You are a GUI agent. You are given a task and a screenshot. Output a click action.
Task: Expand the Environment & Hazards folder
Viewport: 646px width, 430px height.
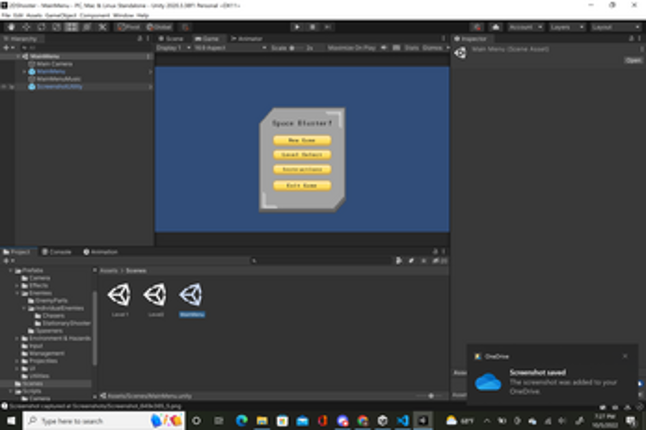coord(17,339)
